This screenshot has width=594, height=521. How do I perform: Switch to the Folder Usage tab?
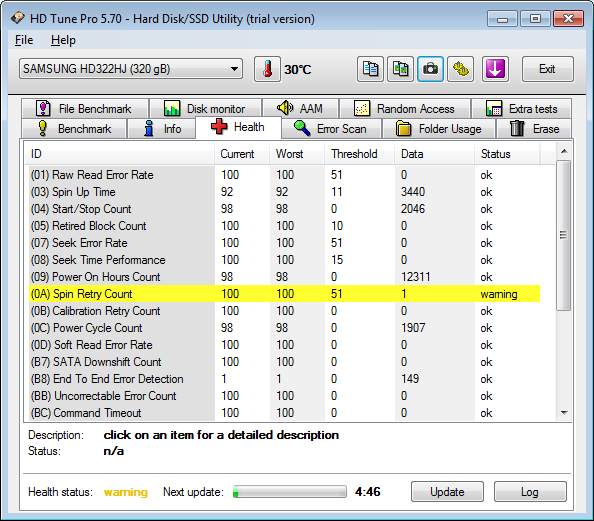tap(439, 129)
